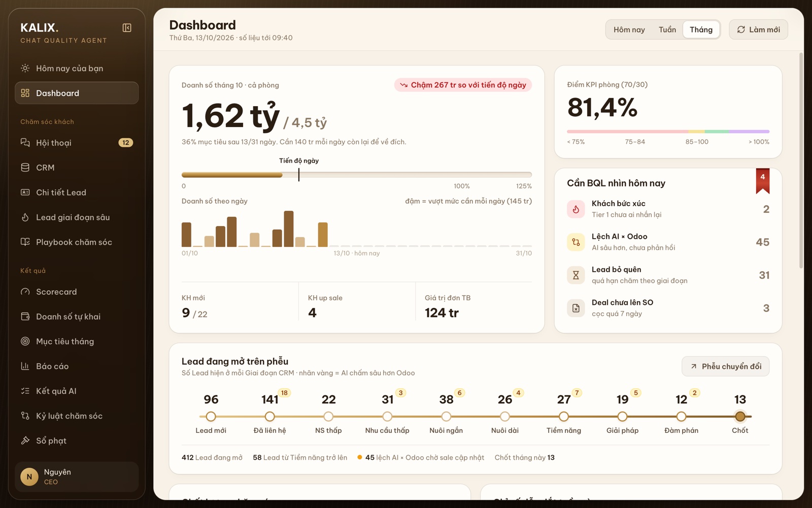Screen dimensions: 812x508
Task: Open CRM database icon
Action: click(x=25, y=168)
